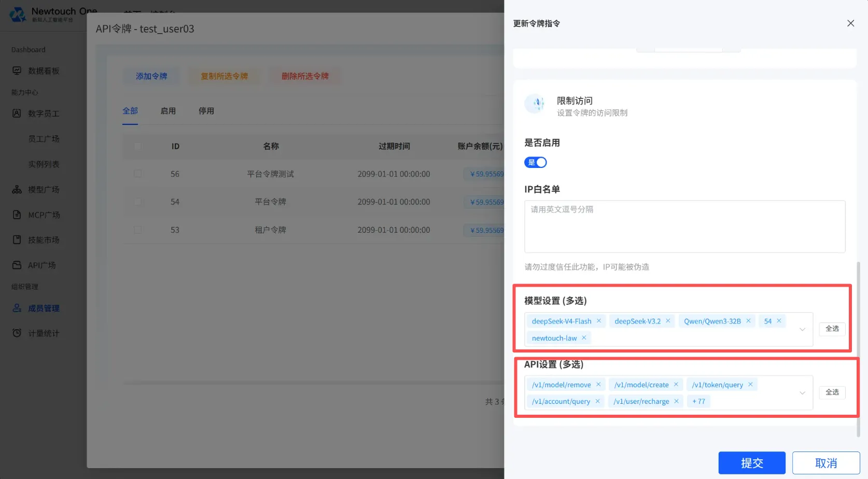
Task: Remove the /v1/user/recharge API tag
Action: pos(676,401)
